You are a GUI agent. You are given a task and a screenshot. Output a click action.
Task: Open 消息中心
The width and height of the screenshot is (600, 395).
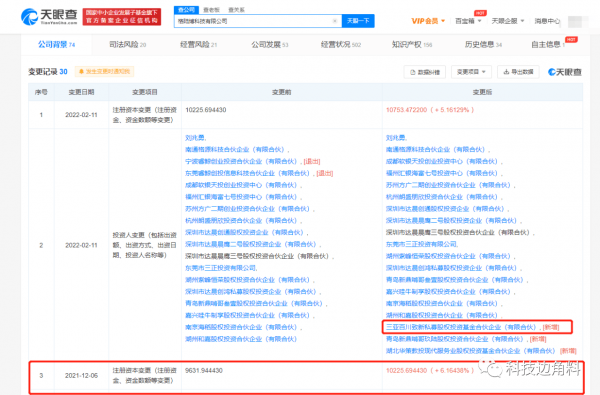coord(547,21)
